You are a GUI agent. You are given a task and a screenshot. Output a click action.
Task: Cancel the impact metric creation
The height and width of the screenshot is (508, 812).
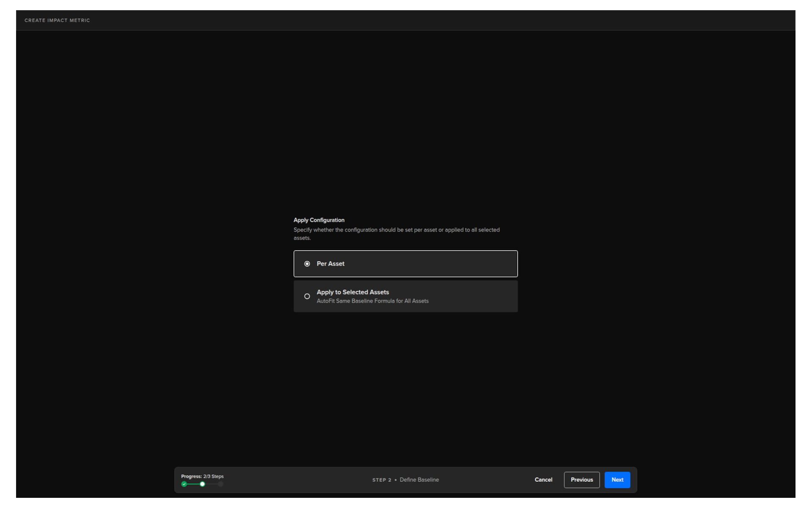coord(543,480)
